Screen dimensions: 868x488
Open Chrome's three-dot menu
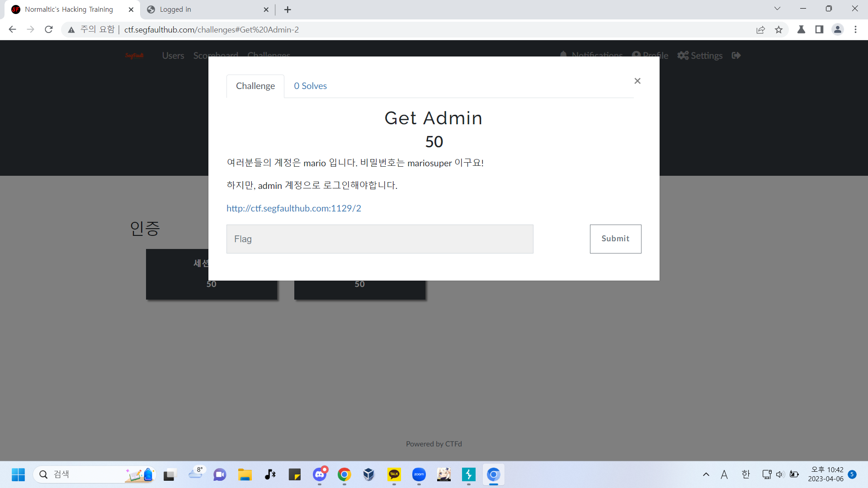click(x=855, y=30)
